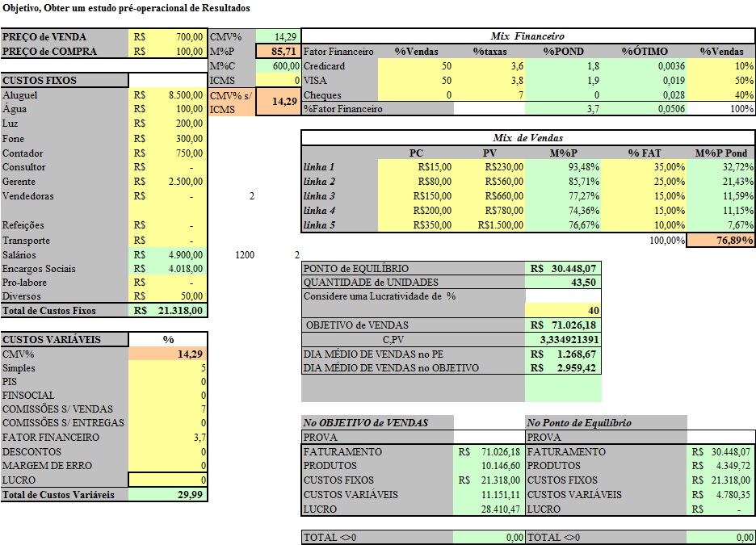Click the orange 85,71 cell beside M%P
Screen dimensions: 756x545
[x=278, y=51]
